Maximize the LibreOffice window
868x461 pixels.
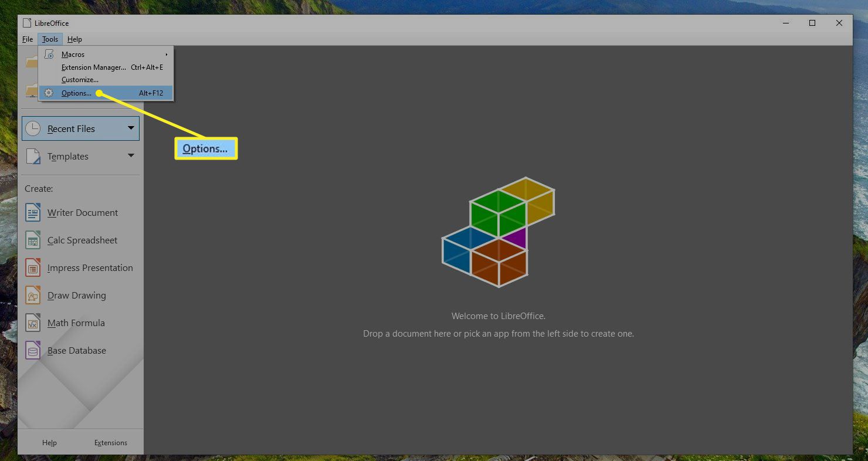point(812,23)
